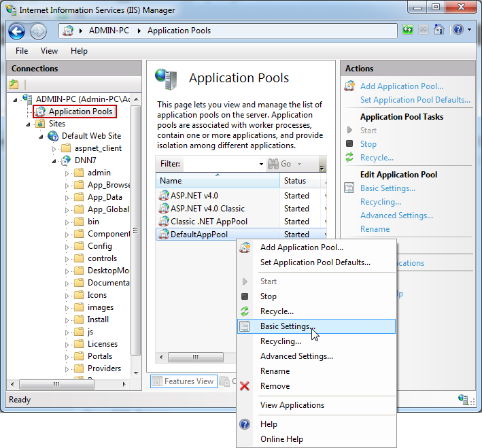Click Basic Settings link in Actions pane
482x448 pixels.
point(388,188)
